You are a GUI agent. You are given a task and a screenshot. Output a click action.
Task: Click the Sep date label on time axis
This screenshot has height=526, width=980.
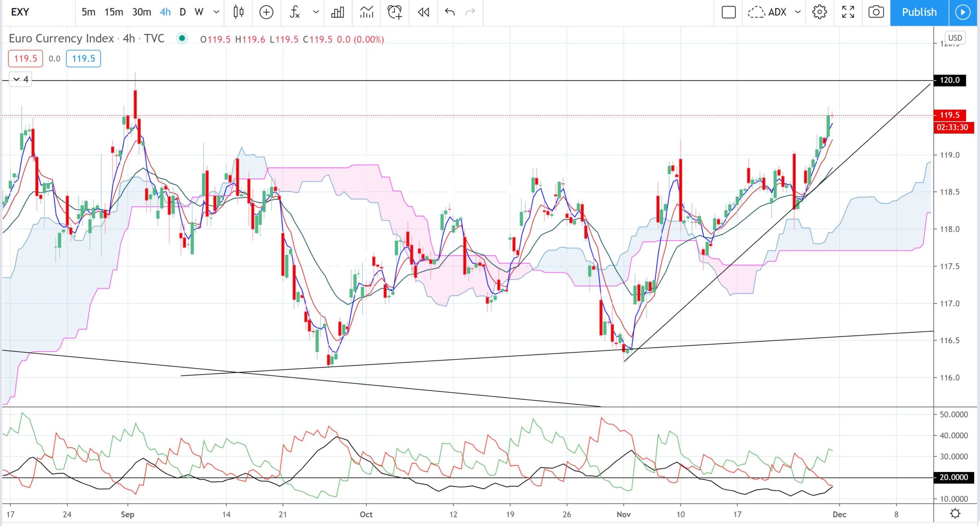[127, 514]
